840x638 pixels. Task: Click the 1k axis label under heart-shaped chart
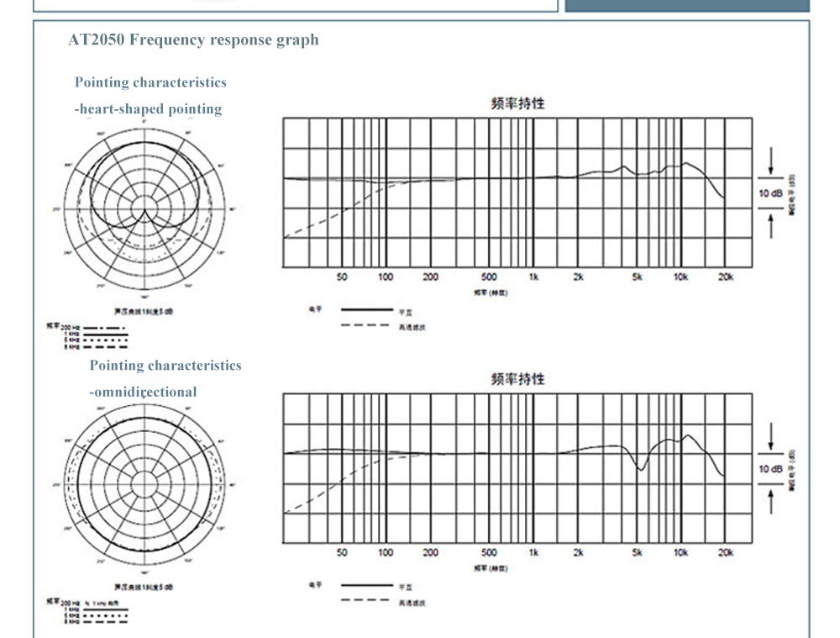coord(533,277)
